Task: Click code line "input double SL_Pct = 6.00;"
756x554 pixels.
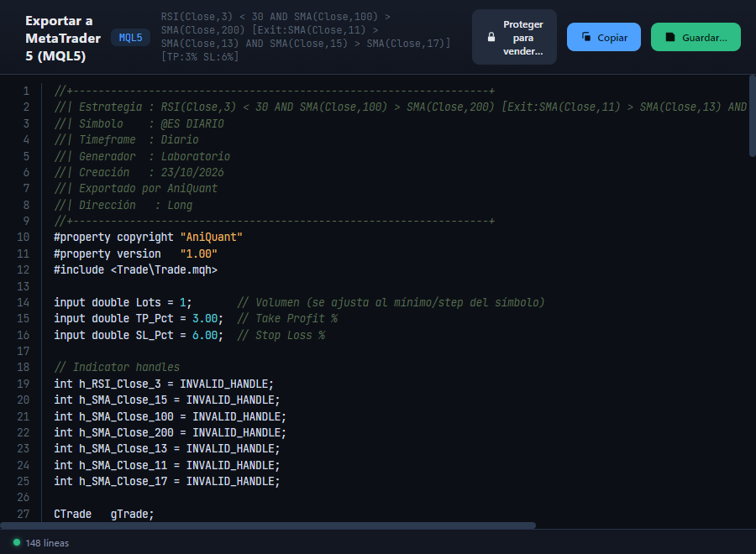Action: (139, 335)
